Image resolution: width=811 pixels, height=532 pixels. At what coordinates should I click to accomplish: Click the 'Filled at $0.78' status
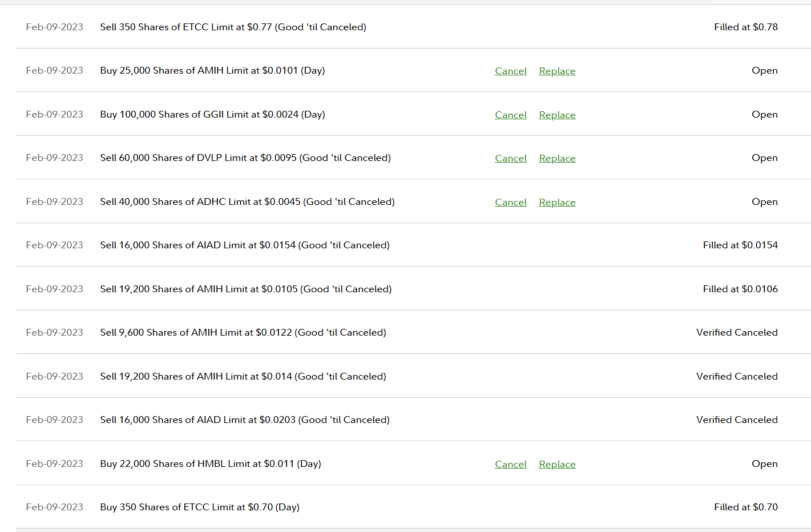745,27
